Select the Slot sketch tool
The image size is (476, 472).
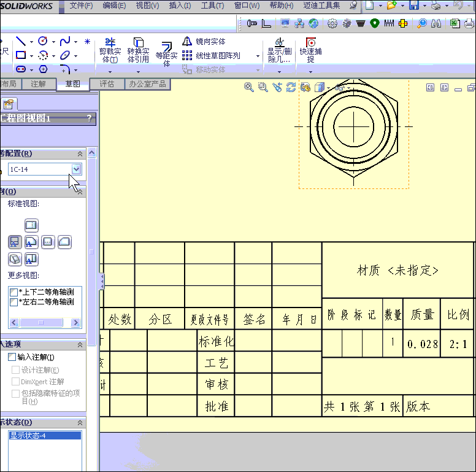[21, 69]
